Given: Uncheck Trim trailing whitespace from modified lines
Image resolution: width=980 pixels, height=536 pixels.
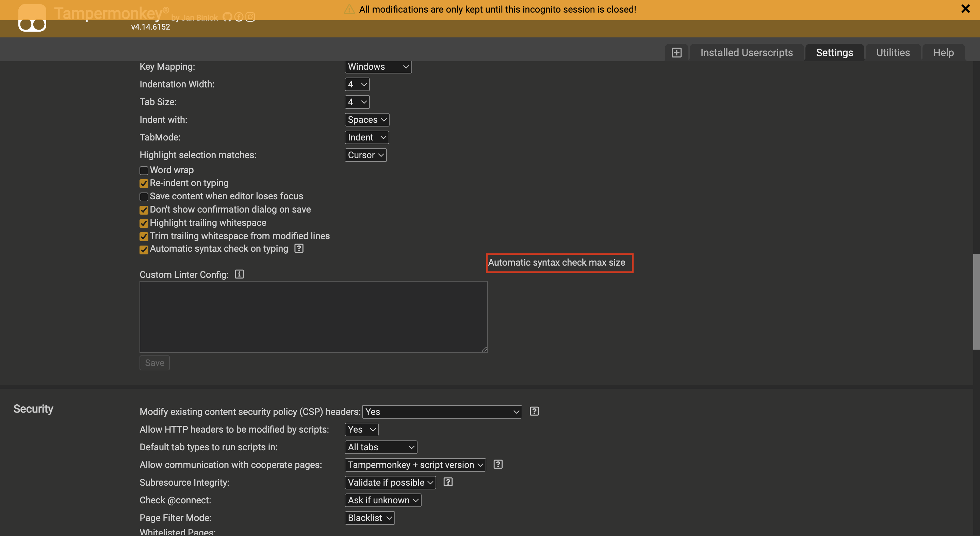Looking at the screenshot, I should [144, 237].
